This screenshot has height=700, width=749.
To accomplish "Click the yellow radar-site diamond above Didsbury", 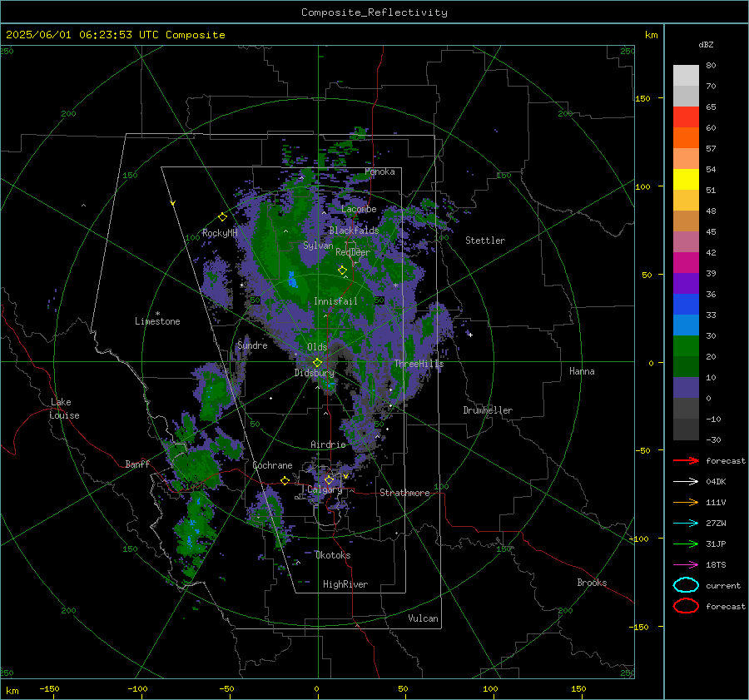I will (317, 363).
